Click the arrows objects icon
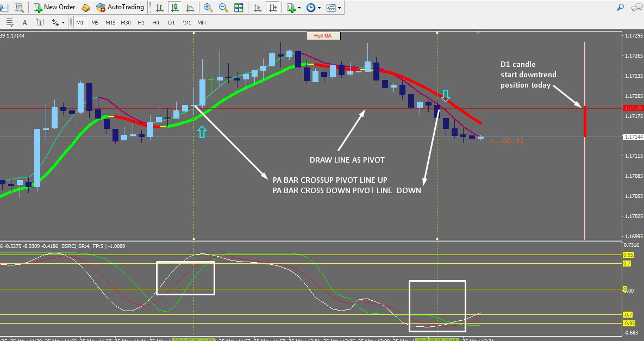Image resolution: width=644 pixels, height=341 pixels. pyautogui.click(x=55, y=23)
